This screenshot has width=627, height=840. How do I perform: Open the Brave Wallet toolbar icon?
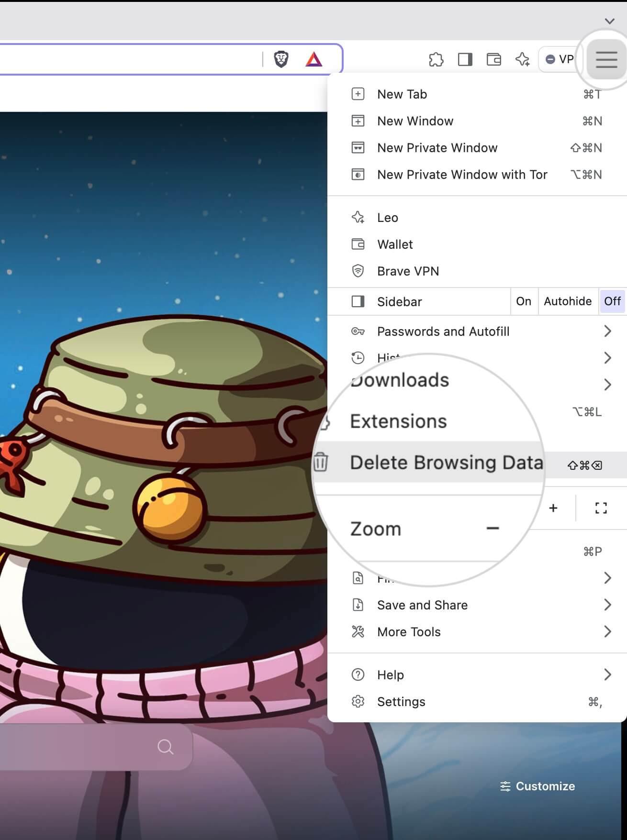[x=493, y=59]
